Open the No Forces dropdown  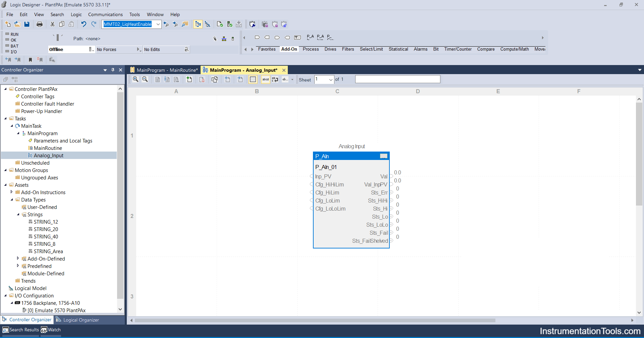(139, 49)
